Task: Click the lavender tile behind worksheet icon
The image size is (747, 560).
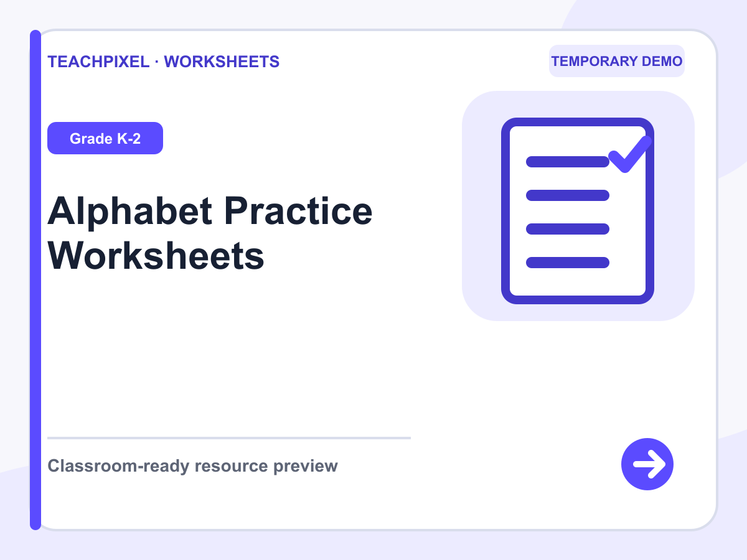Action: point(578,206)
